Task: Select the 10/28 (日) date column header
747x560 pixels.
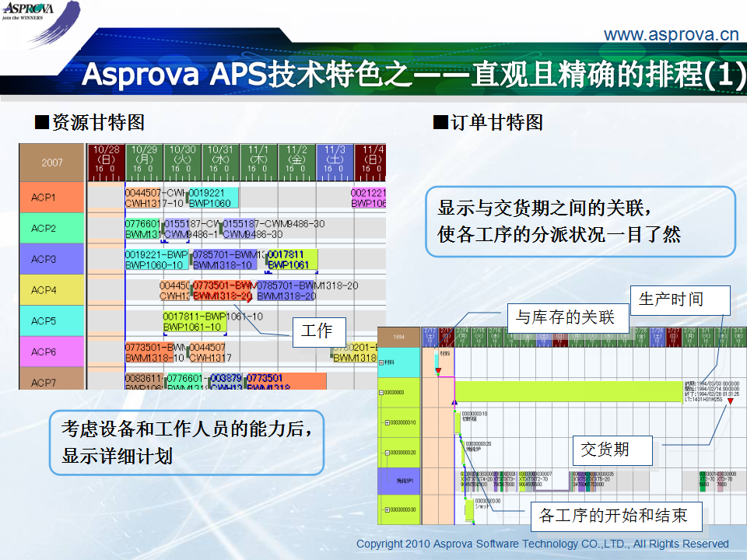Action: [x=106, y=163]
